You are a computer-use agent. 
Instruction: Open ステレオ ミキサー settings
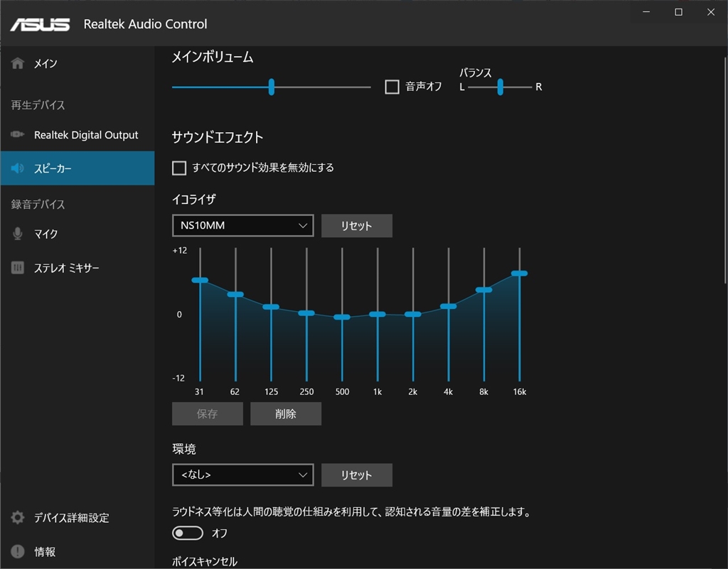pyautogui.click(x=77, y=268)
